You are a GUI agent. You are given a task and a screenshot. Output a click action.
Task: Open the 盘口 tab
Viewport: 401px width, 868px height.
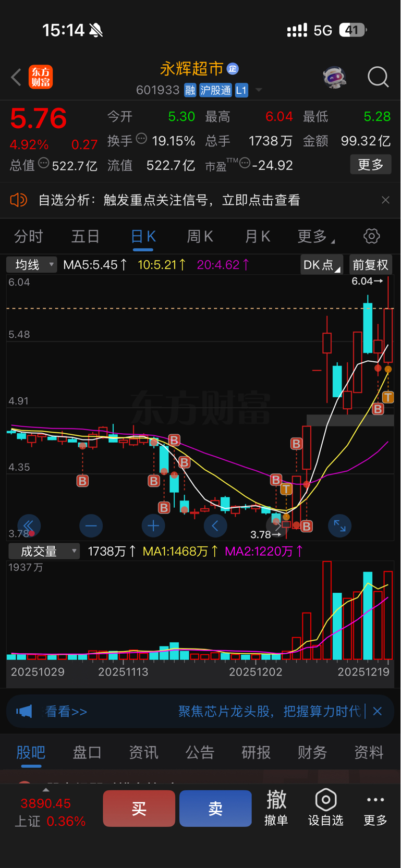coord(87,752)
